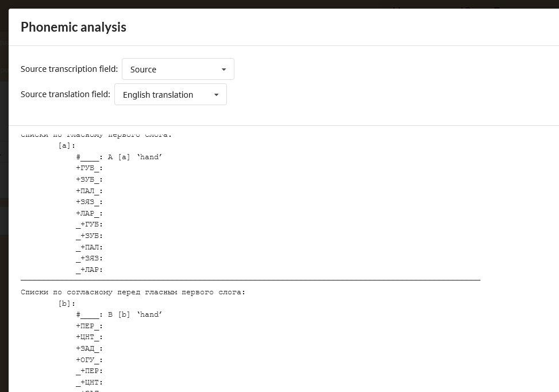This screenshot has width=559, height=392.
Task: Click the +ГУБ_ context line
Action: pyautogui.click(x=88, y=168)
